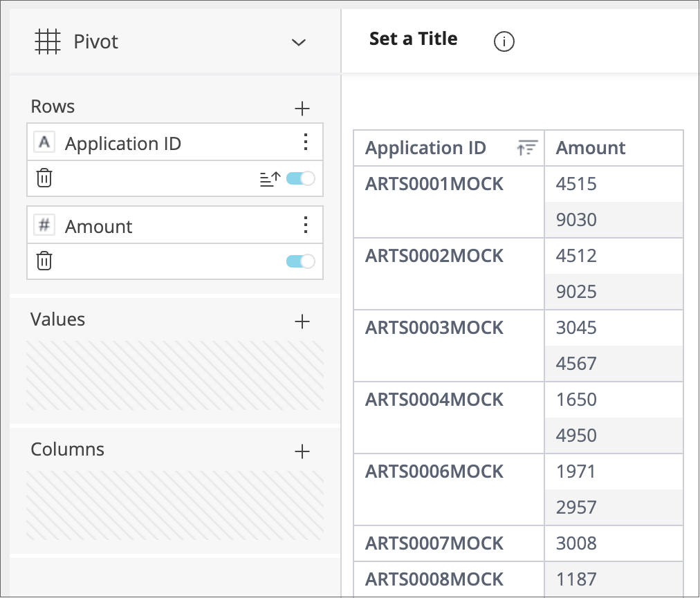Open the Amount three-dot options menu
This screenshot has width=700, height=598.
(x=306, y=225)
